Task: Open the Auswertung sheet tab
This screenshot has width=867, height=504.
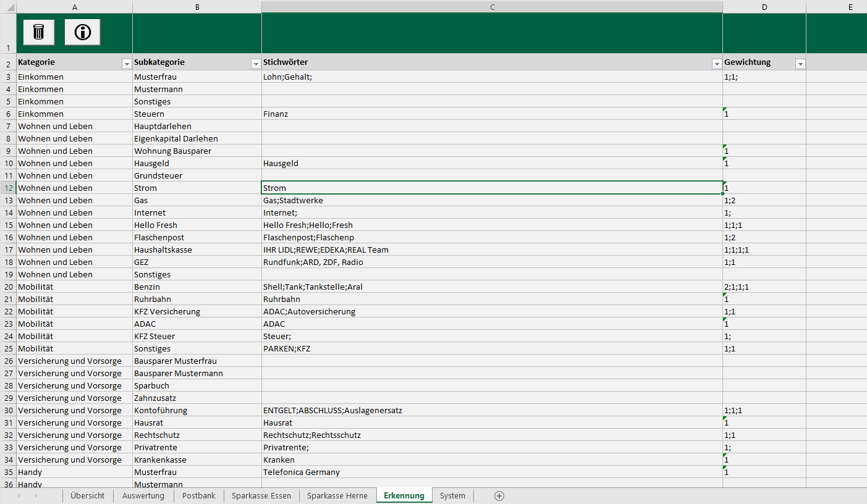Action: pos(143,496)
